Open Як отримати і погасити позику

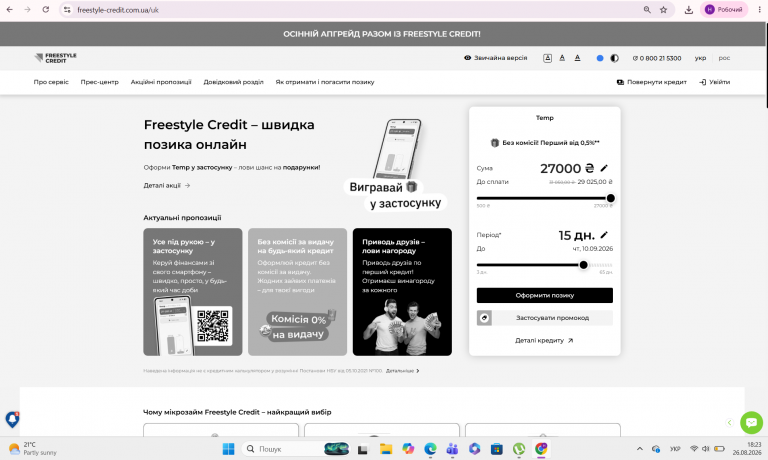[325, 82]
